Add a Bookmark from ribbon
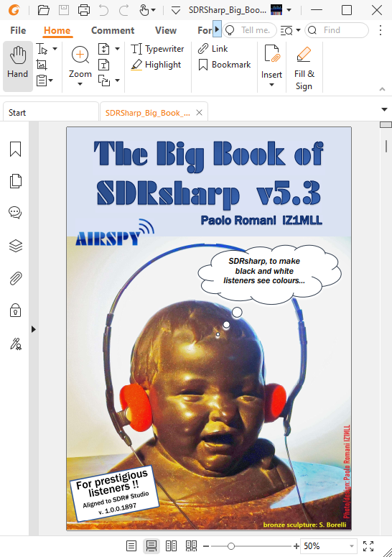 click(x=225, y=65)
